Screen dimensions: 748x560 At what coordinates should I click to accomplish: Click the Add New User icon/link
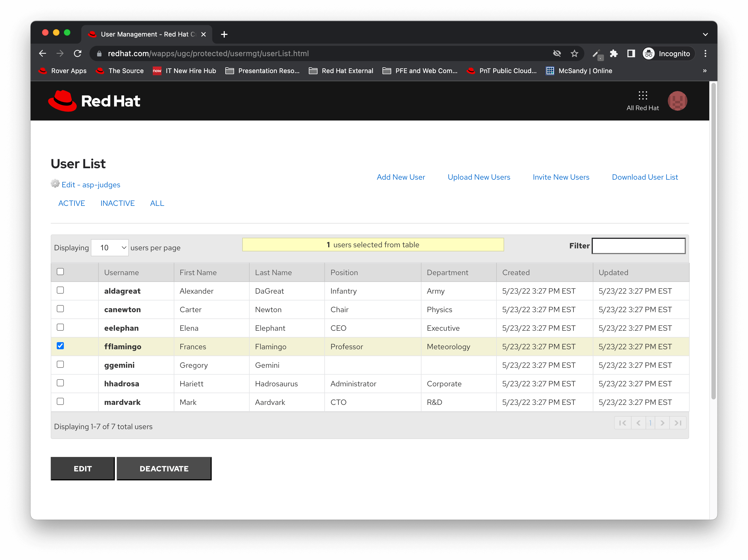pyautogui.click(x=401, y=176)
